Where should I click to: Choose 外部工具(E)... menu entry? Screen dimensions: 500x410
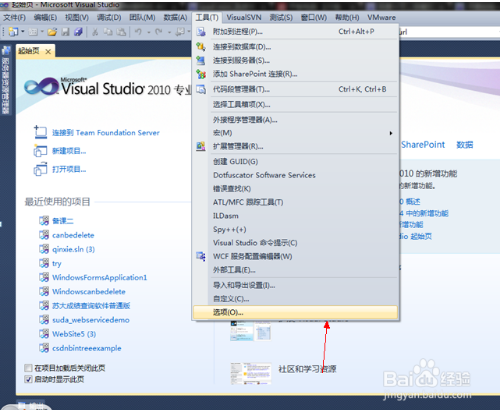click(295, 270)
